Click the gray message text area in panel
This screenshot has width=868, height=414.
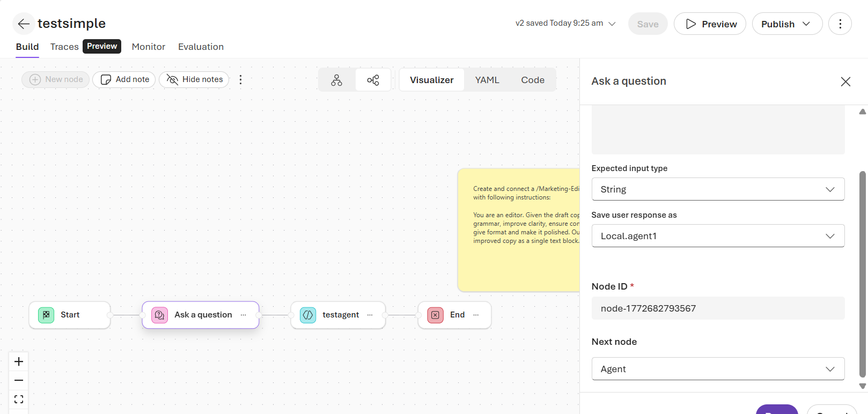[718, 130]
